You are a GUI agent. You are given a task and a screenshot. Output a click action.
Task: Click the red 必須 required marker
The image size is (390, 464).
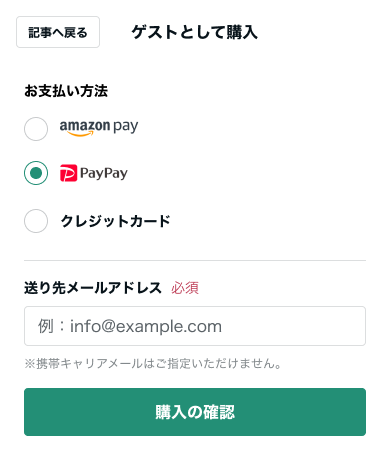click(185, 288)
